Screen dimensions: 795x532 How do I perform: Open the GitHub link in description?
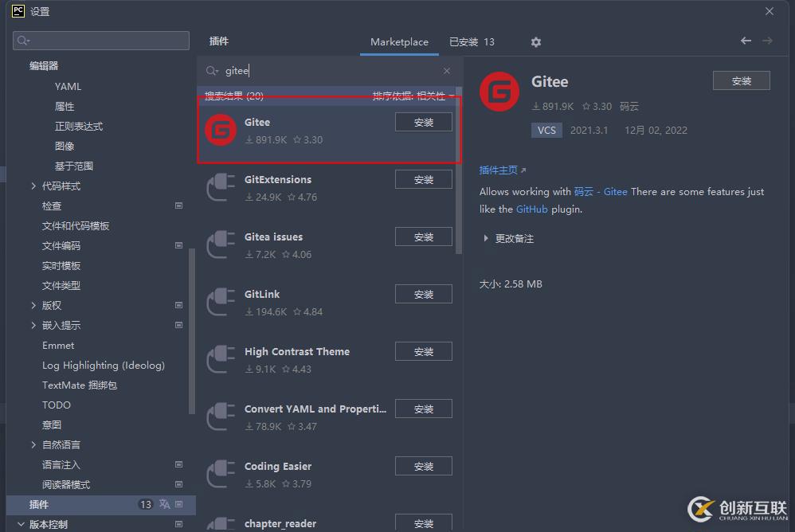532,209
